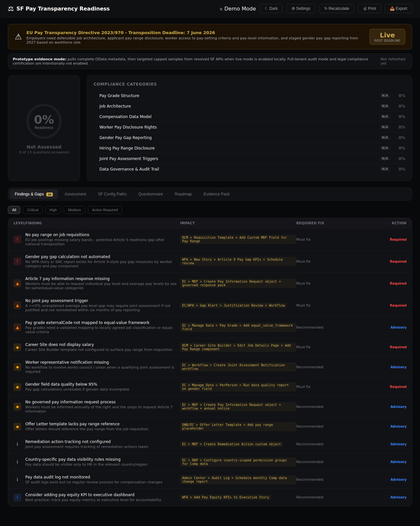
Task: Click the info icon for Remediation action tracking not configured
Action: tap(17, 444)
